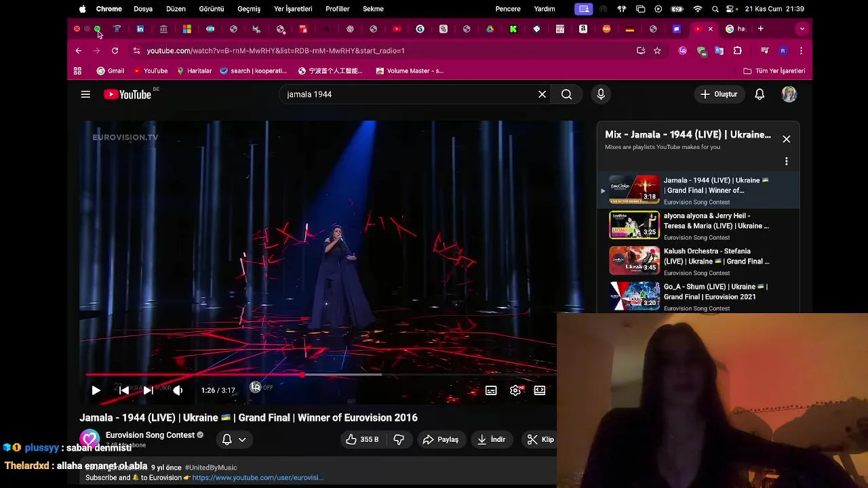Open the Eurovision Song Contest channel name
Image resolution: width=868 pixels, height=488 pixels.
coord(150,435)
